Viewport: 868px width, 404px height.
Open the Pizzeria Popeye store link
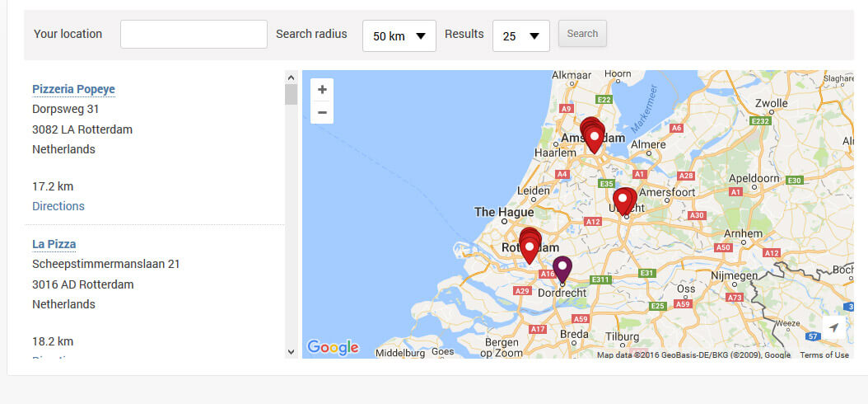point(73,89)
